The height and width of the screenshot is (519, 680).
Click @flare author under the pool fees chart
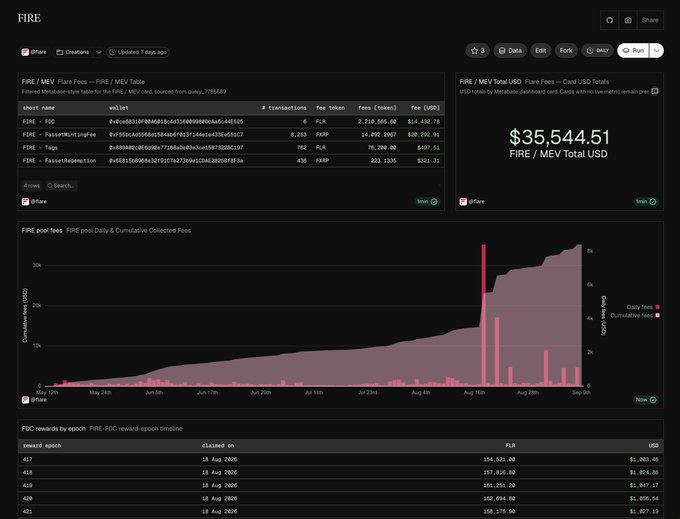34,400
